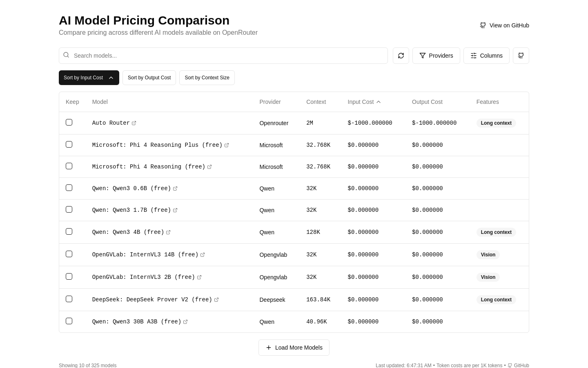Click the Features column header
The image size is (588, 368).
[x=488, y=102]
